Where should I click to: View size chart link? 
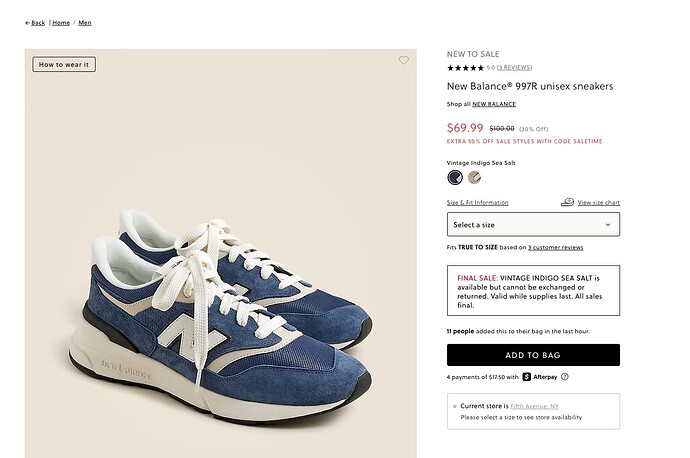[598, 203]
